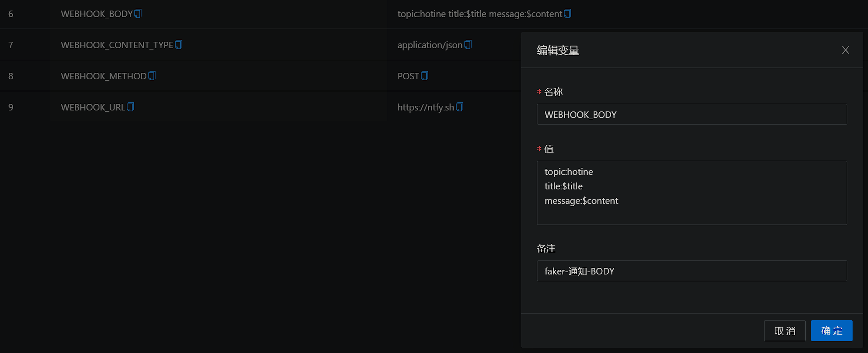Click the title:$title text in webhook body
Viewport: 868px width, 353px height.
tap(563, 186)
